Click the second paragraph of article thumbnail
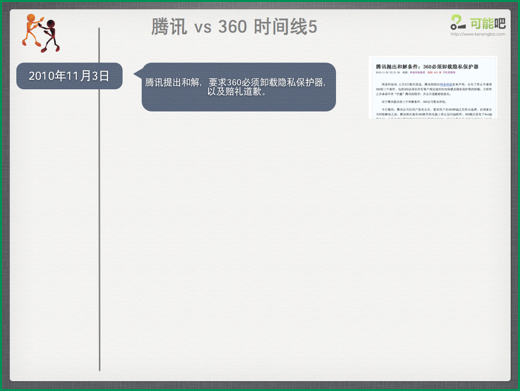Viewport: 520px width, 391px height. click(414, 102)
